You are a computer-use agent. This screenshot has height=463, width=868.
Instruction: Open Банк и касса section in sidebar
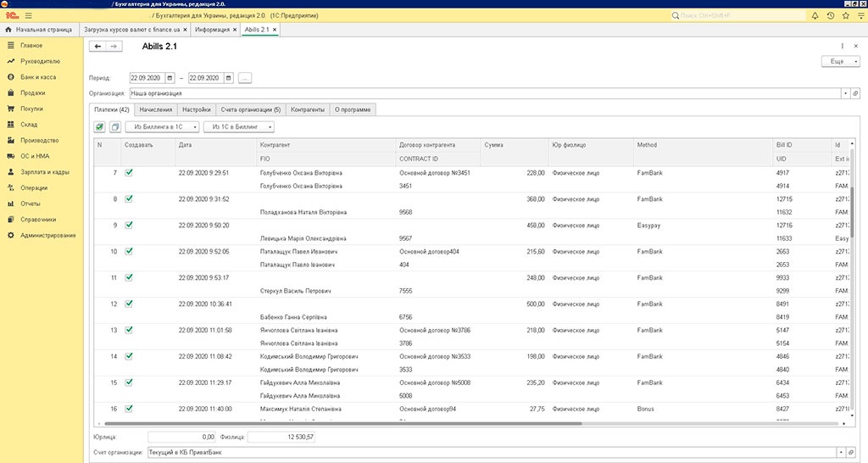click(38, 76)
